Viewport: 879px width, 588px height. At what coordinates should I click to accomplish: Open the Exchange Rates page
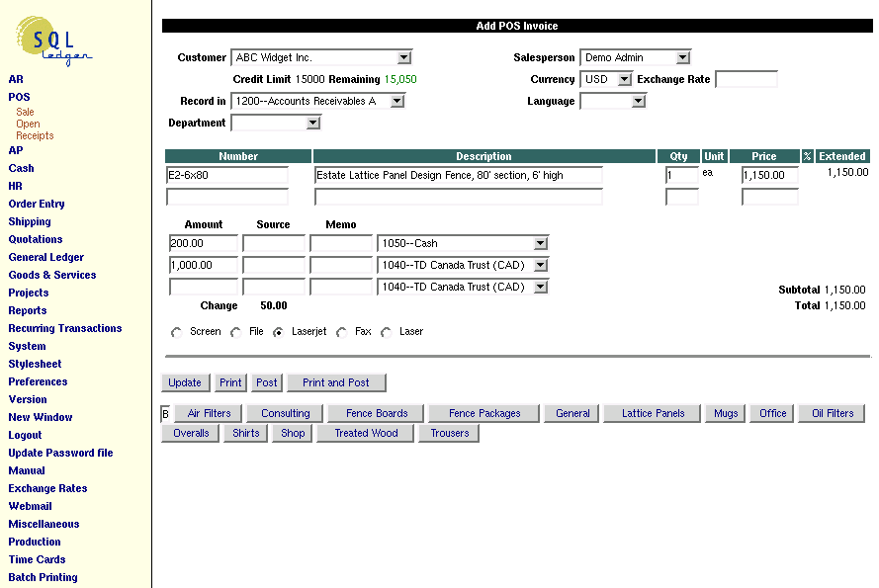point(47,488)
